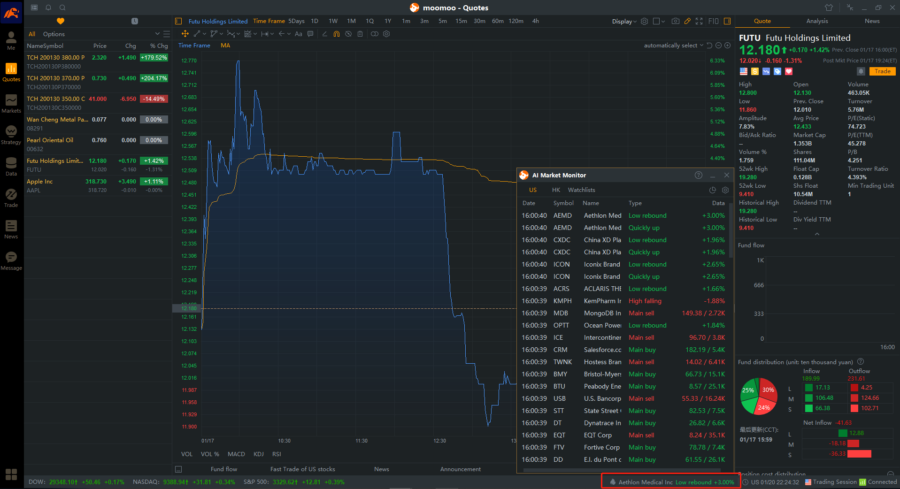900x489 pixels.
Task: Open the drawing tools settings gear
Action: 386,34
